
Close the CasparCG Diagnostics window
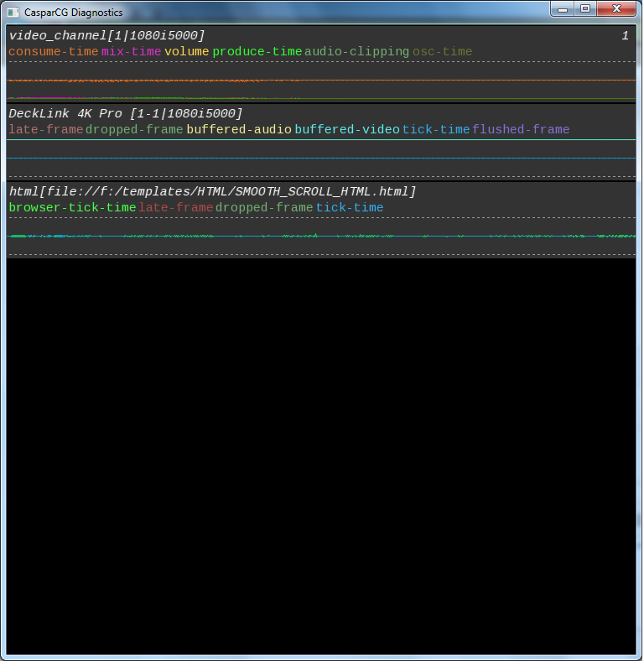pyautogui.click(x=616, y=9)
